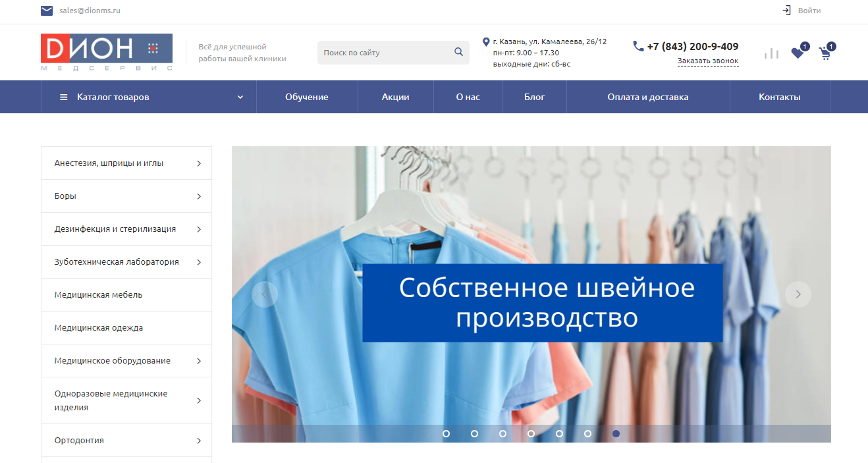Viewport: 868px width, 463px height.
Task: Click the Заказать звонок link
Action: [708, 61]
